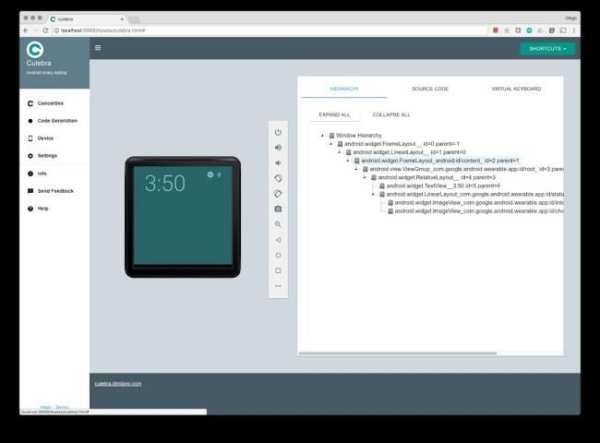Rotate device with lower rotate icon
This screenshot has width=600, height=443.
pos(278,194)
